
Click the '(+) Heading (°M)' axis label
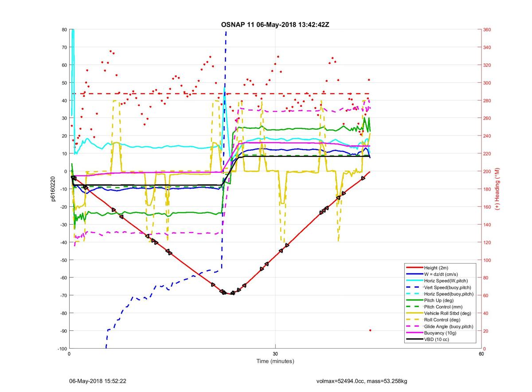pos(497,189)
